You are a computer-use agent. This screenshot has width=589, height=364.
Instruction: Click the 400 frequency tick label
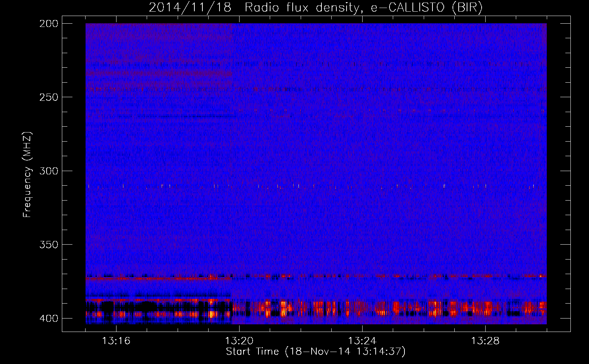[48, 318]
